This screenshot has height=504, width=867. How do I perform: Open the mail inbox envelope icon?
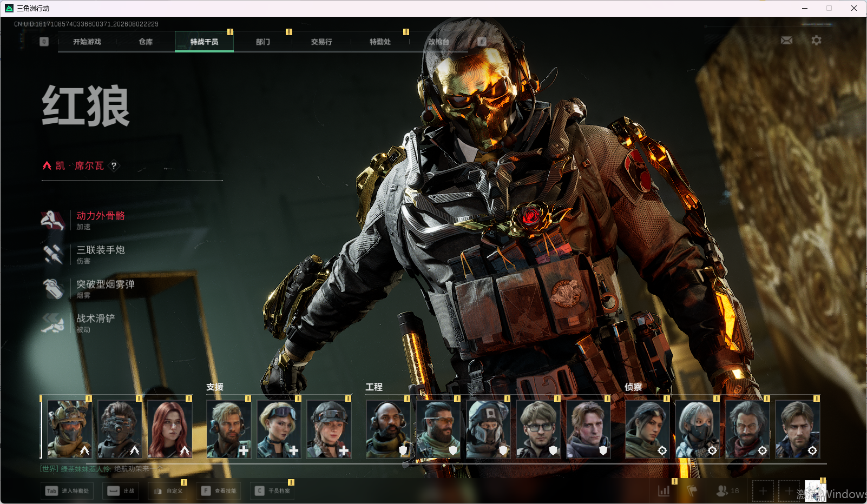coord(786,41)
